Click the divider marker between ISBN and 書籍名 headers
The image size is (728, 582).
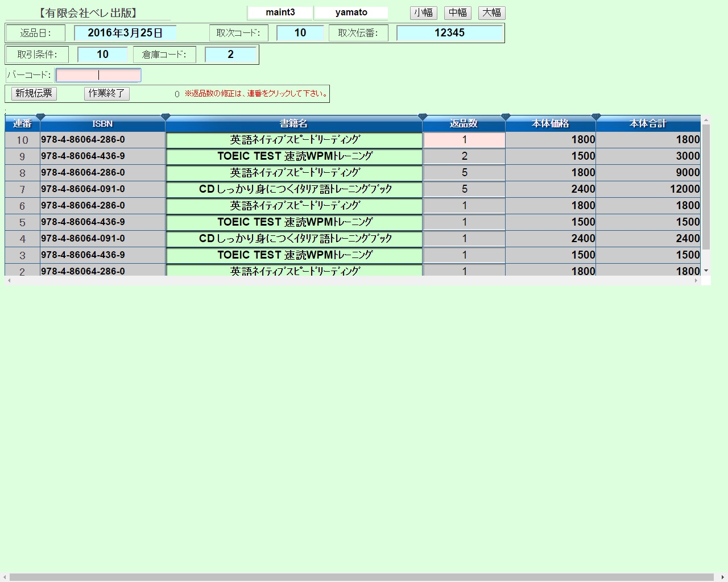point(166,117)
